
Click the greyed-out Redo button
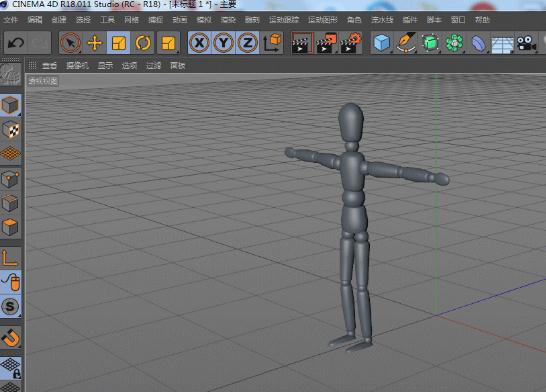(39, 43)
